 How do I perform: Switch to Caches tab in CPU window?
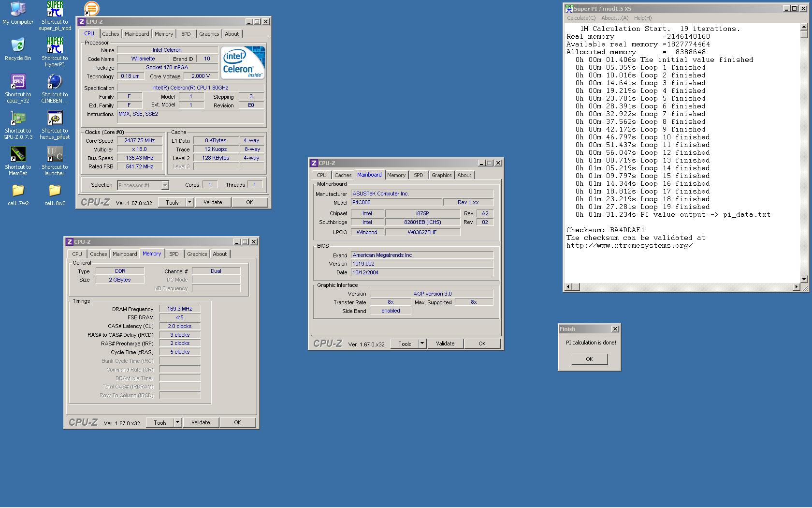click(x=111, y=34)
